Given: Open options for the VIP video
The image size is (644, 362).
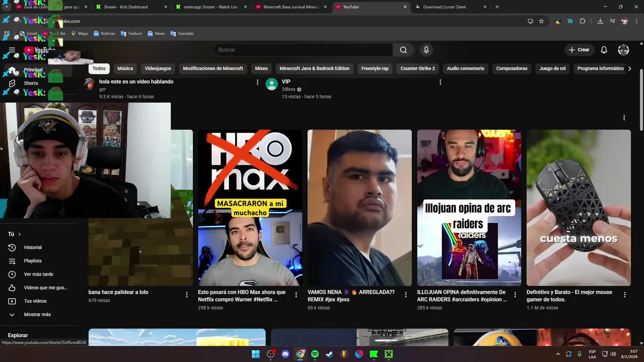Looking at the screenshot, I should 440,82.
